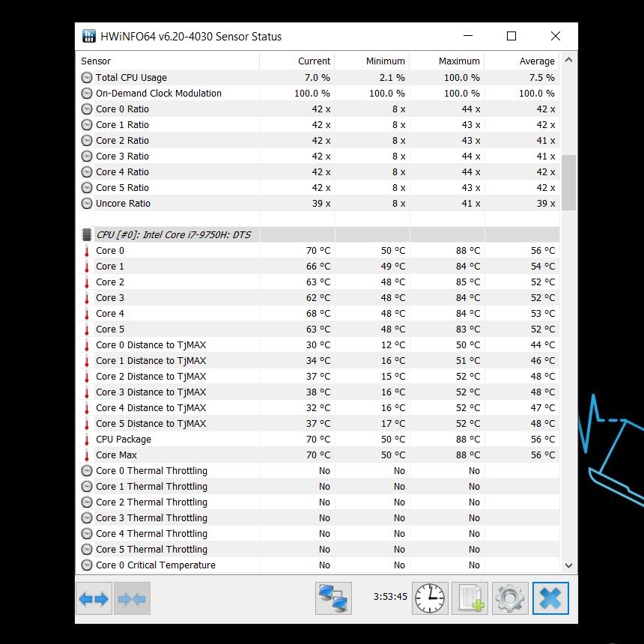Open remote network monitoring computers icon
Image resolution: width=644 pixels, height=644 pixels.
pos(333,598)
